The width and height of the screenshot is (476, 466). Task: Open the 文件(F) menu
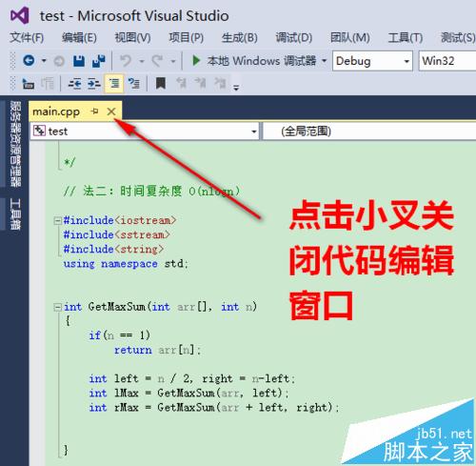27,37
